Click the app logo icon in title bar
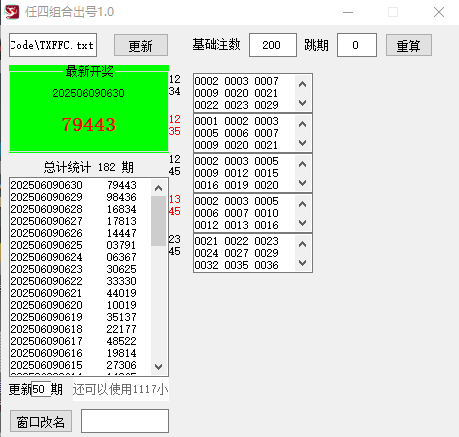Image resolution: width=459 pixels, height=437 pixels. click(12, 12)
